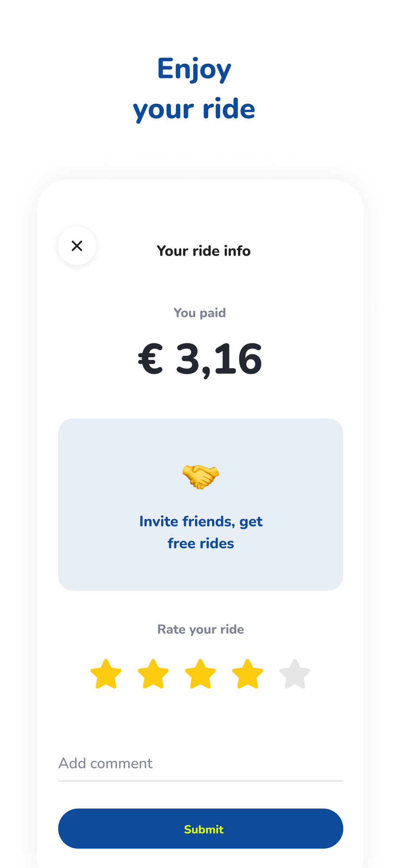
Task: Tap the euro currency symbol
Action: click(x=151, y=359)
